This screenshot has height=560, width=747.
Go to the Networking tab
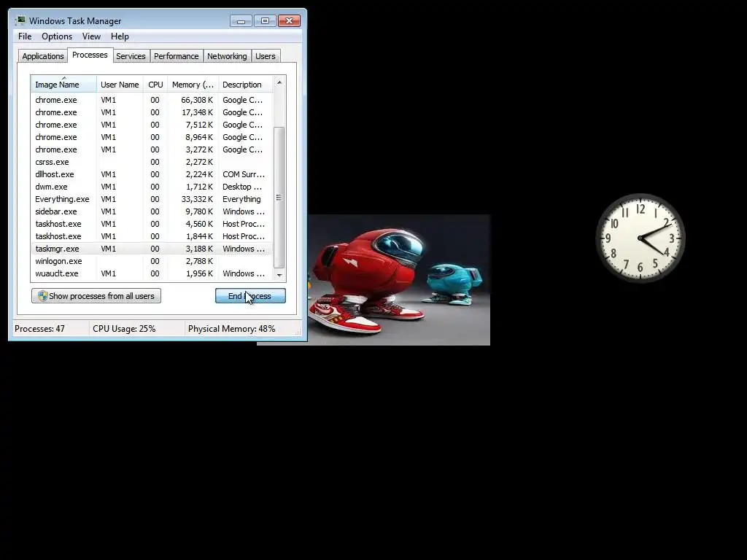(228, 56)
